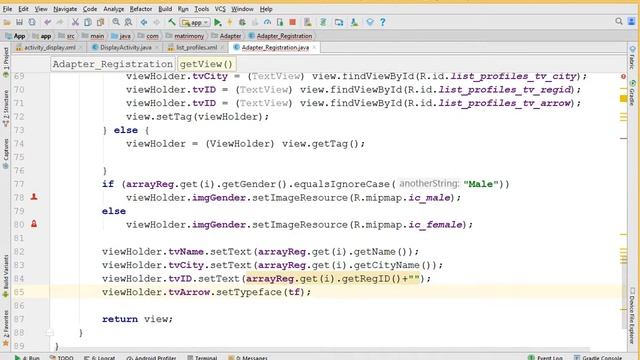This screenshot has height=360, width=640.
Task: Click the Search Everywhere magnifier icon
Action: point(619,22)
